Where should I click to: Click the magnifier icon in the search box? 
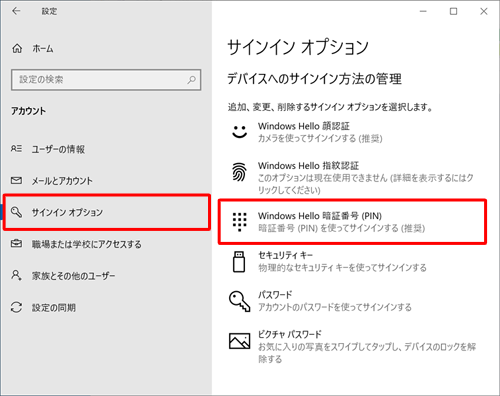tap(191, 80)
